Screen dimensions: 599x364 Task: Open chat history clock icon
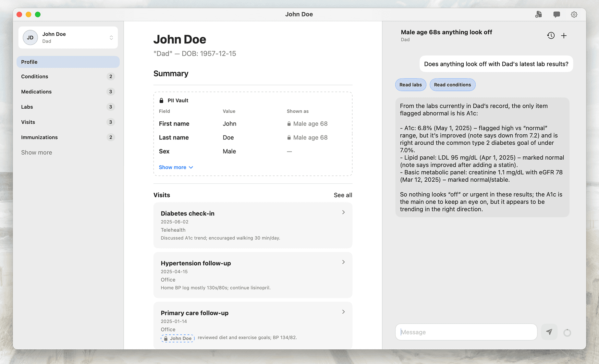(551, 36)
